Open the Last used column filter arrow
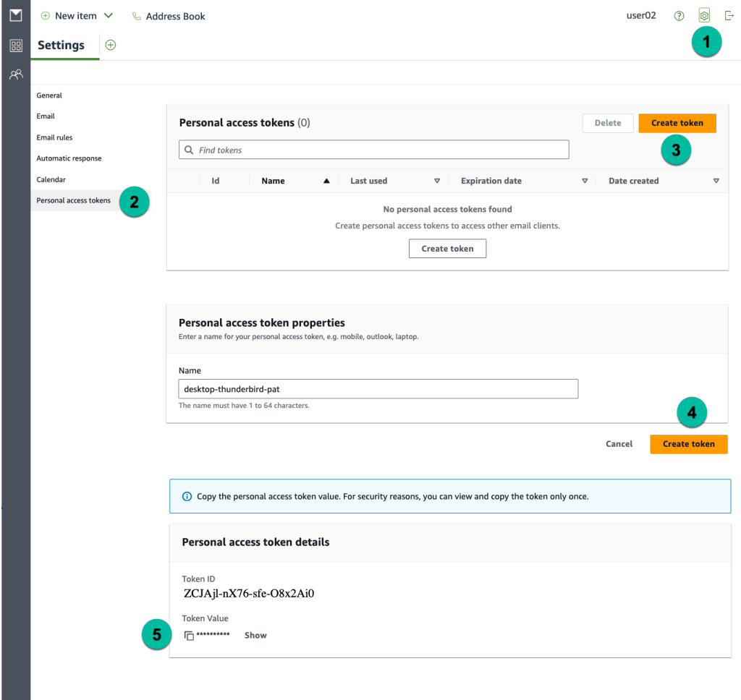741x700 pixels. tap(438, 180)
